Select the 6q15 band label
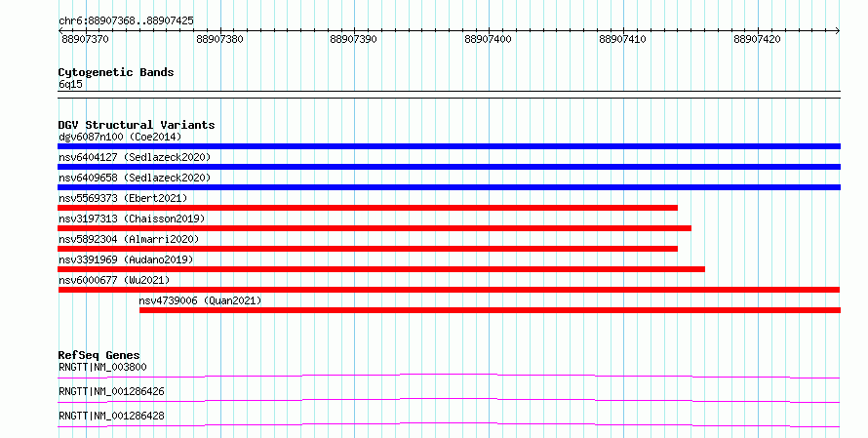Image resolution: width=868 pixels, height=438 pixels. click(70, 84)
